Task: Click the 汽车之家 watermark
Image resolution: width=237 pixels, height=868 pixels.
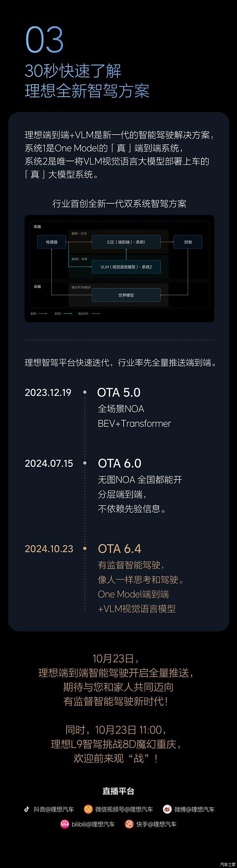Action: [x=228, y=864]
